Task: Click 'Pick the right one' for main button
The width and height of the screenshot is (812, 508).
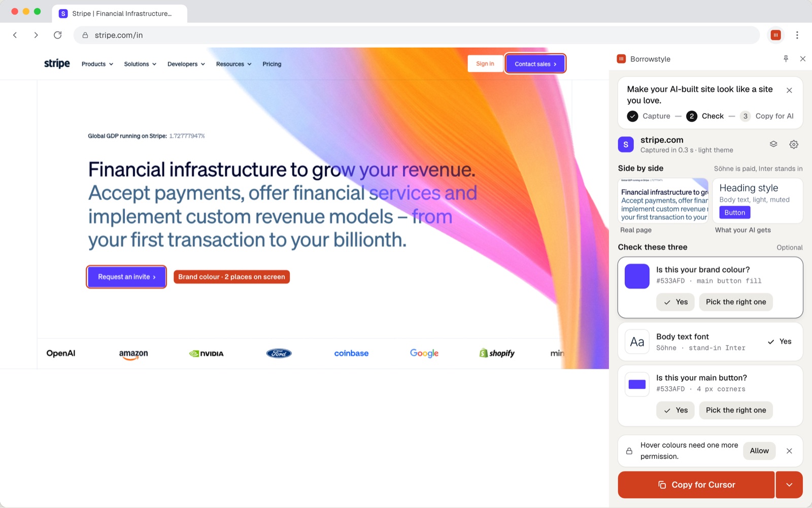Action: tap(736, 410)
